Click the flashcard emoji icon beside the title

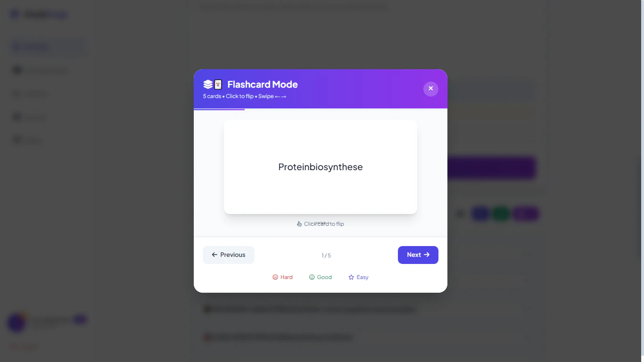[218, 84]
